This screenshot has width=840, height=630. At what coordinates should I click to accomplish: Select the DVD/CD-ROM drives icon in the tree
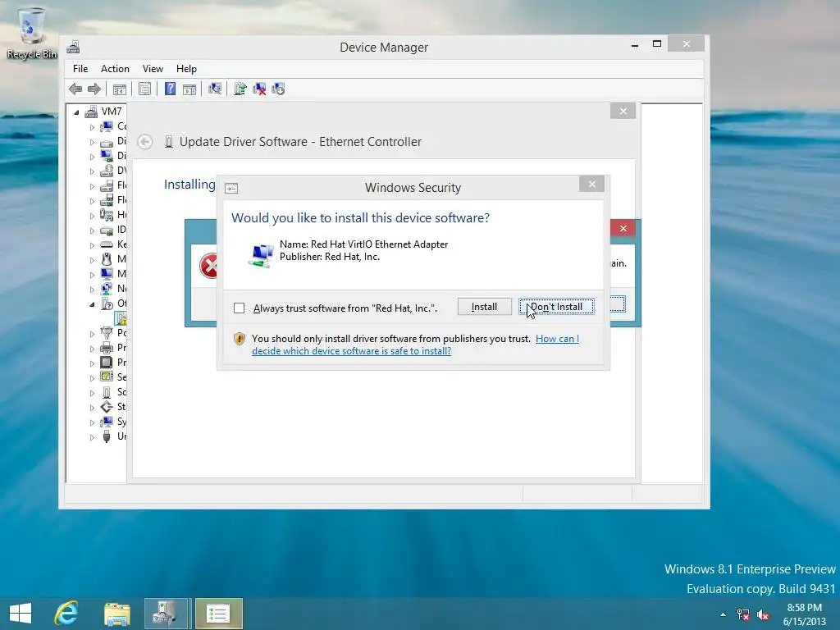pos(107,171)
